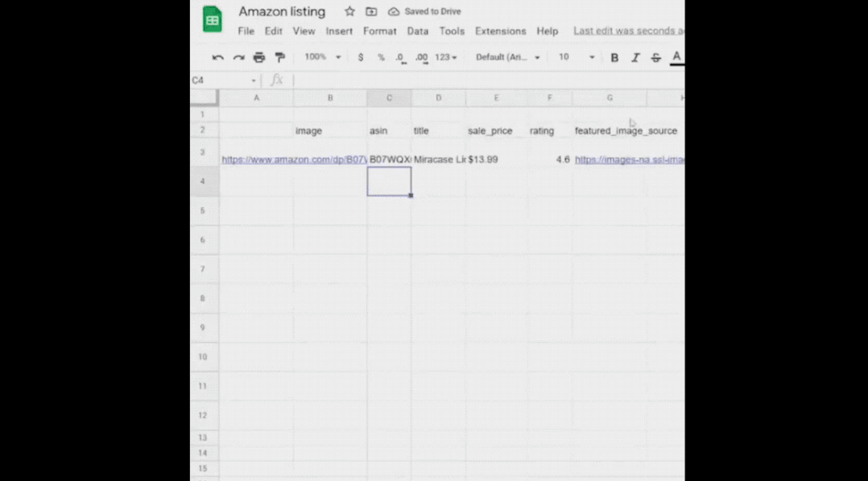Select the 'image' header cell
This screenshot has height=481, width=868.
[330, 130]
